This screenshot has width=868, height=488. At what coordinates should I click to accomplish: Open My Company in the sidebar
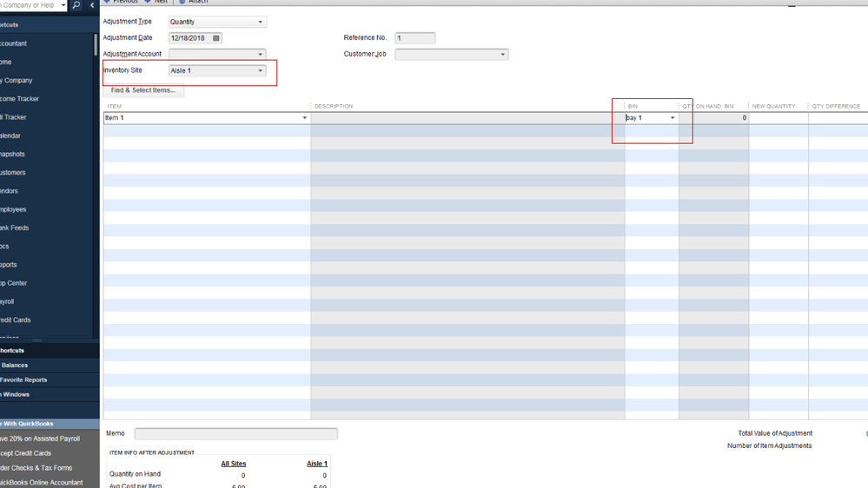(x=16, y=80)
